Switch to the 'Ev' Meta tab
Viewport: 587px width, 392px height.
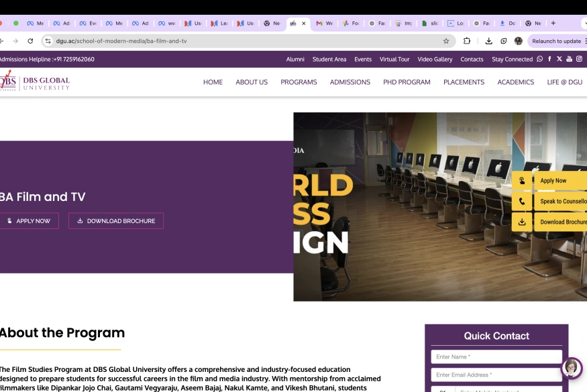[88, 23]
